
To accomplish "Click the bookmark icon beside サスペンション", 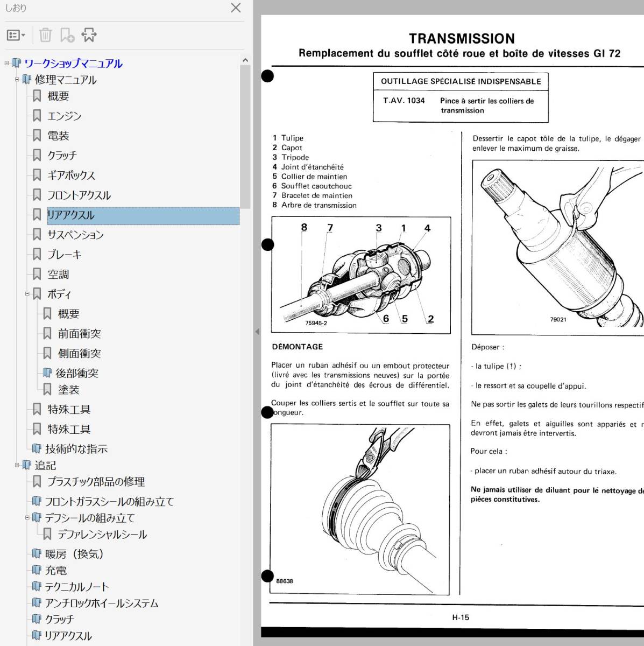I will pos(37,235).
